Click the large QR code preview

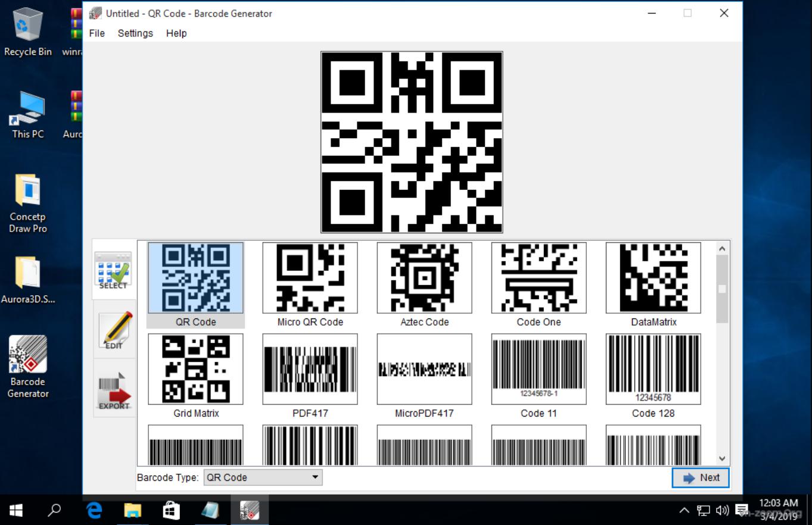pos(412,142)
